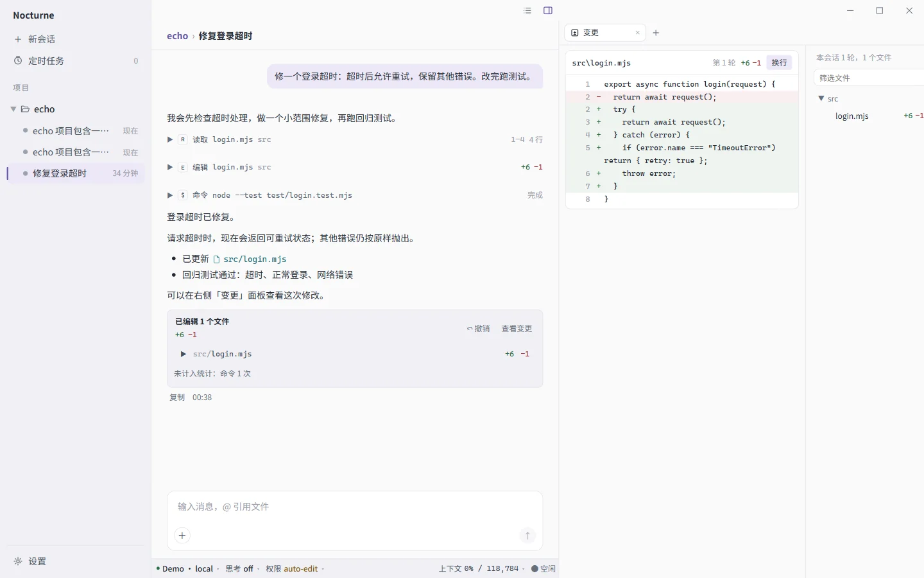Toggle the right side panel icon

(x=548, y=10)
